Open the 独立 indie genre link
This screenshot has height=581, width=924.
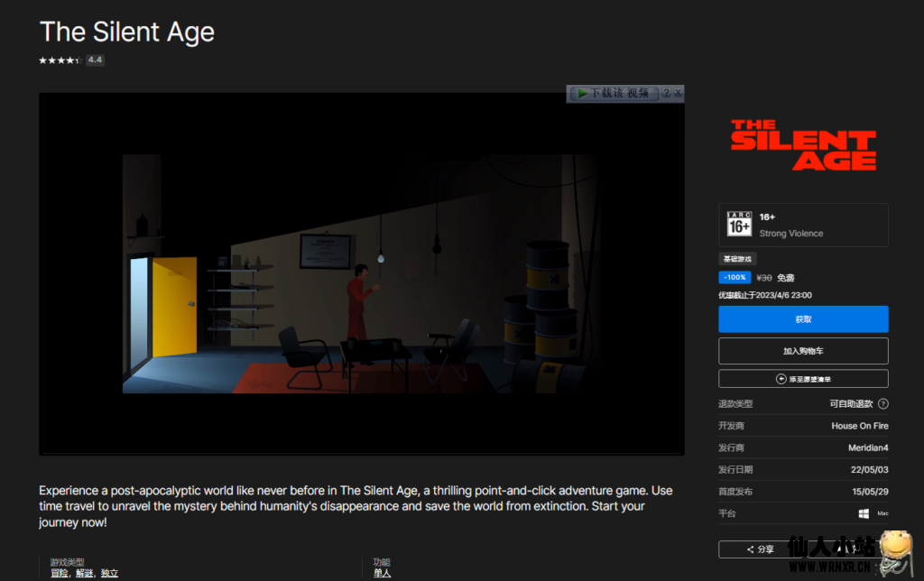coord(109,574)
